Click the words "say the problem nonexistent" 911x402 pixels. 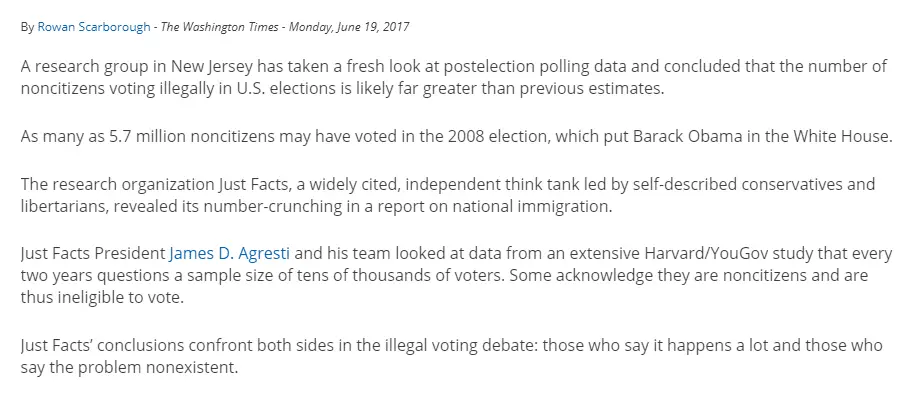[130, 365]
